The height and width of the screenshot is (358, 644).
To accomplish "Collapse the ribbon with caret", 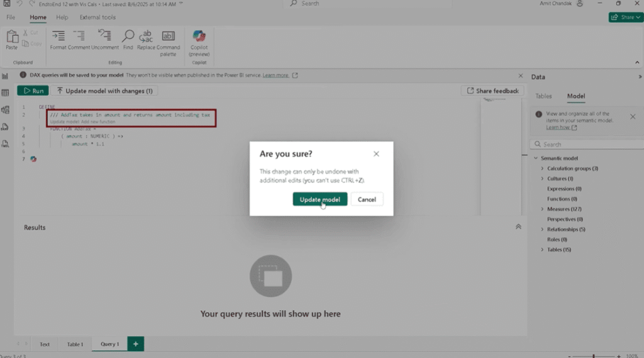I will [637, 62].
